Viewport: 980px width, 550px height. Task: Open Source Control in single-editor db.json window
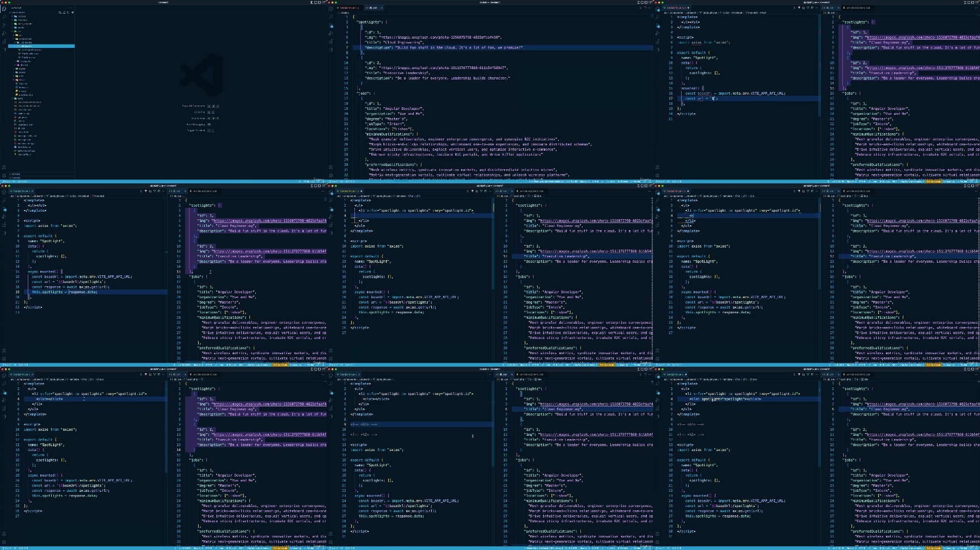(x=331, y=25)
